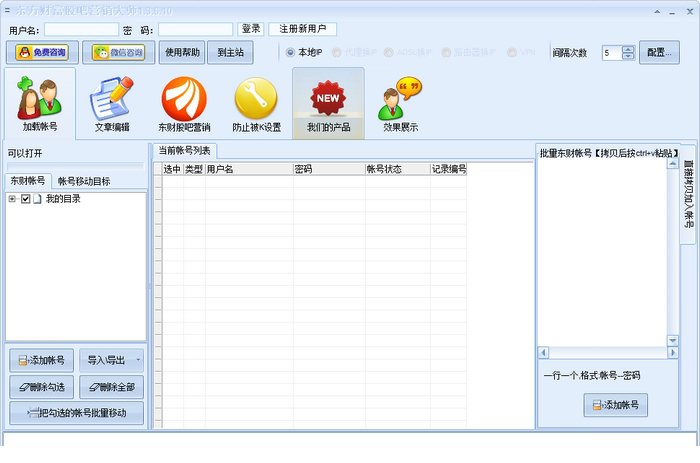Focus the 密码 input field

[x=196, y=29]
